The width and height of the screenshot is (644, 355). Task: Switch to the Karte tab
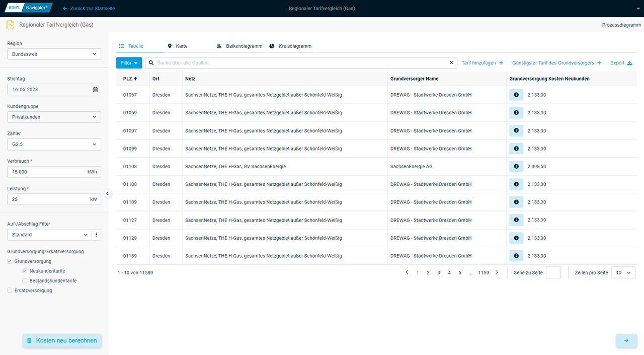pyautogui.click(x=181, y=46)
